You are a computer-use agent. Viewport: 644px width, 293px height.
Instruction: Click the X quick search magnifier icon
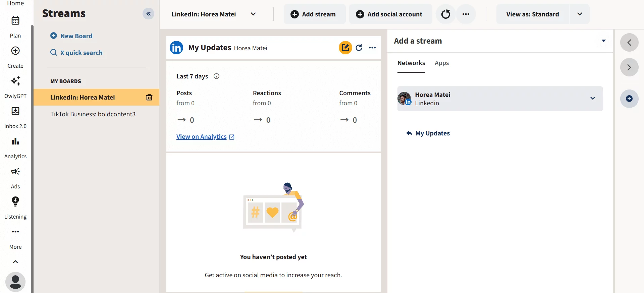point(54,52)
